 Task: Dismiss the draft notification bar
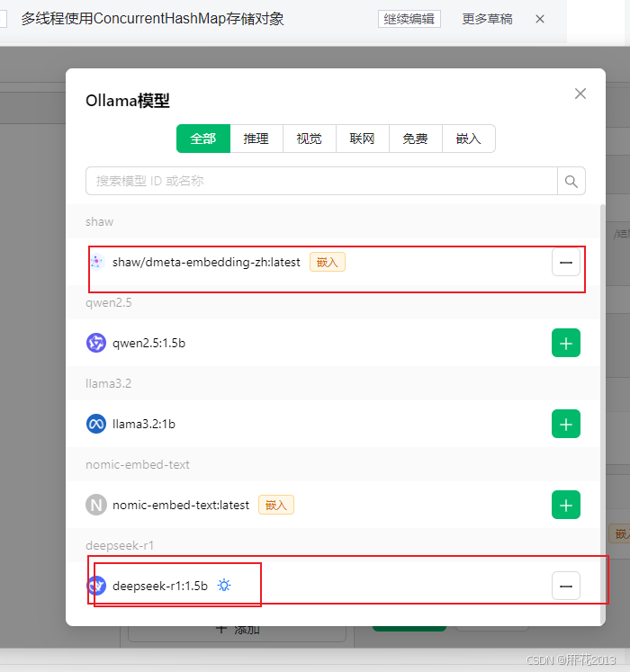pos(540,19)
